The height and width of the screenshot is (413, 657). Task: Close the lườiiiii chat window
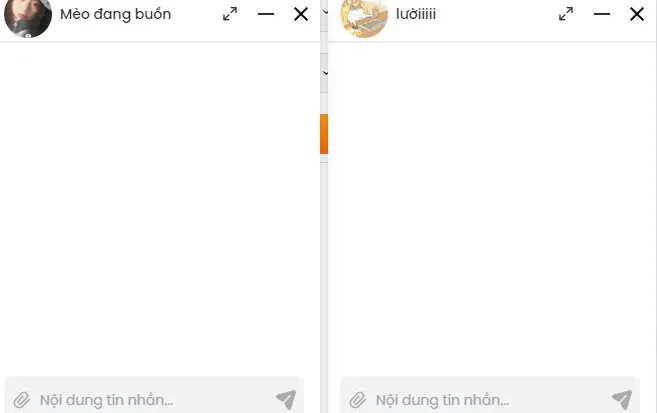coord(637,14)
